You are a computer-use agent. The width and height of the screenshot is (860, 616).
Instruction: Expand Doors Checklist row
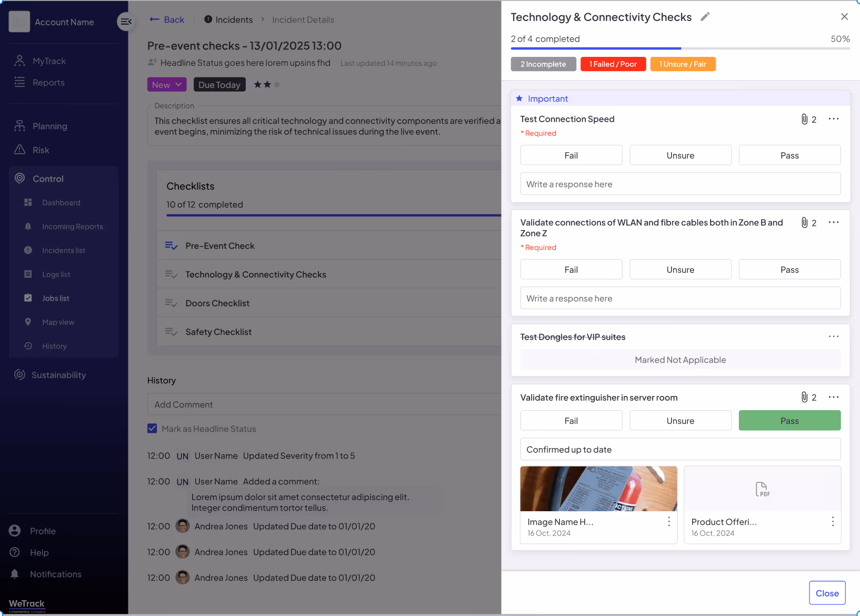(x=329, y=303)
